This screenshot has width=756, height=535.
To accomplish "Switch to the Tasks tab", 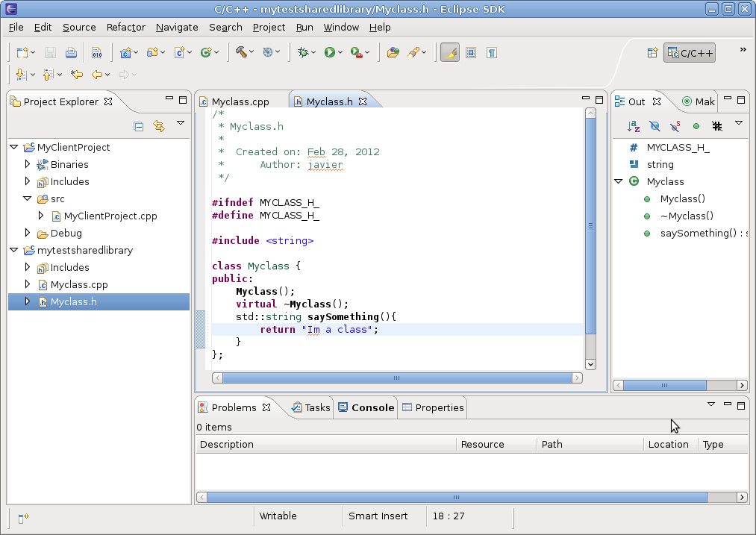I will [311, 407].
